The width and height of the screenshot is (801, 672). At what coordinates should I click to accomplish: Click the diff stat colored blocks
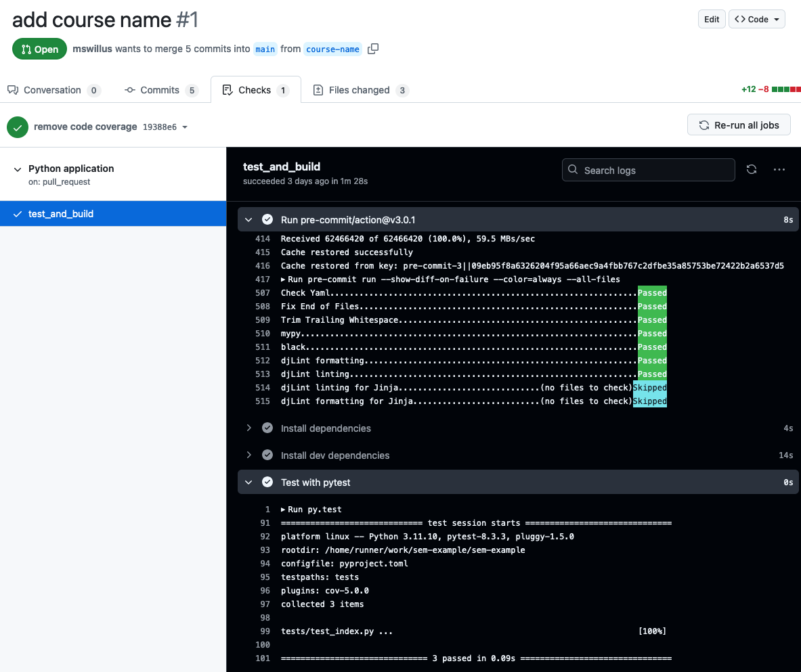pos(786,89)
